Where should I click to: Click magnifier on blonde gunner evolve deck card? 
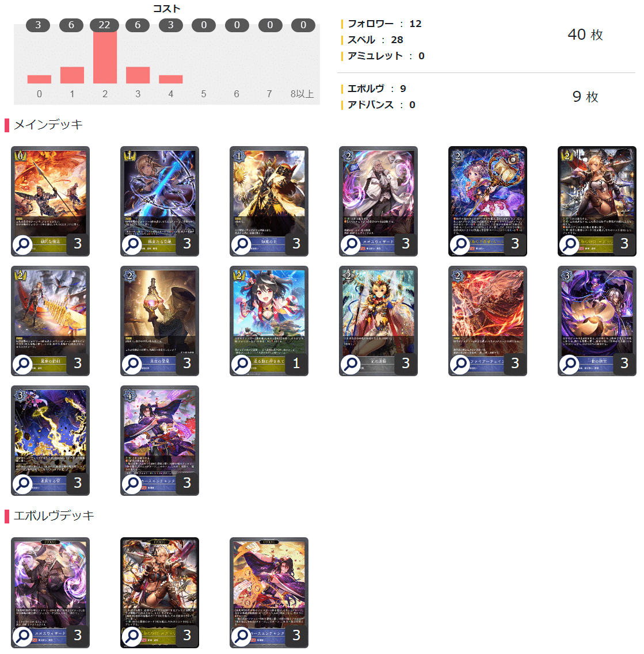(x=132, y=637)
